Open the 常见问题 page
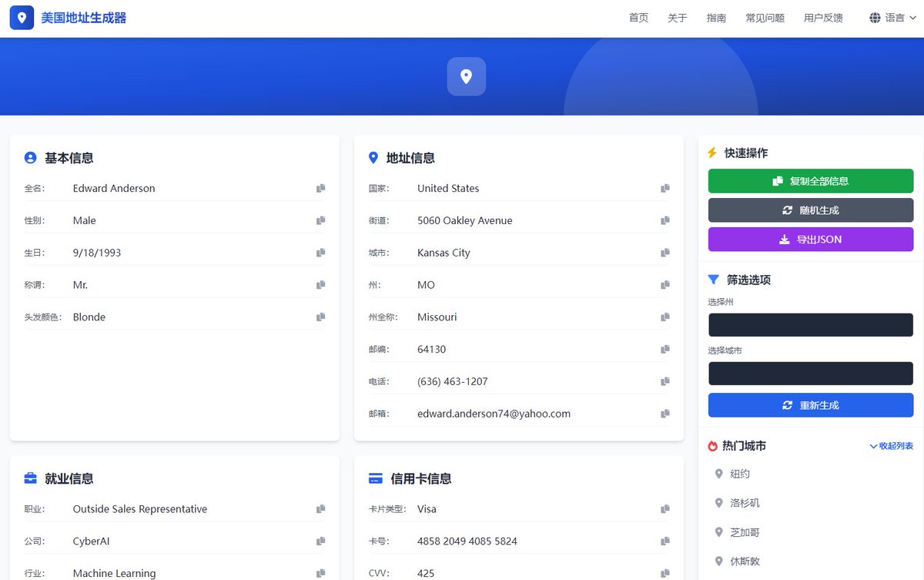924x580 pixels. pos(765,18)
